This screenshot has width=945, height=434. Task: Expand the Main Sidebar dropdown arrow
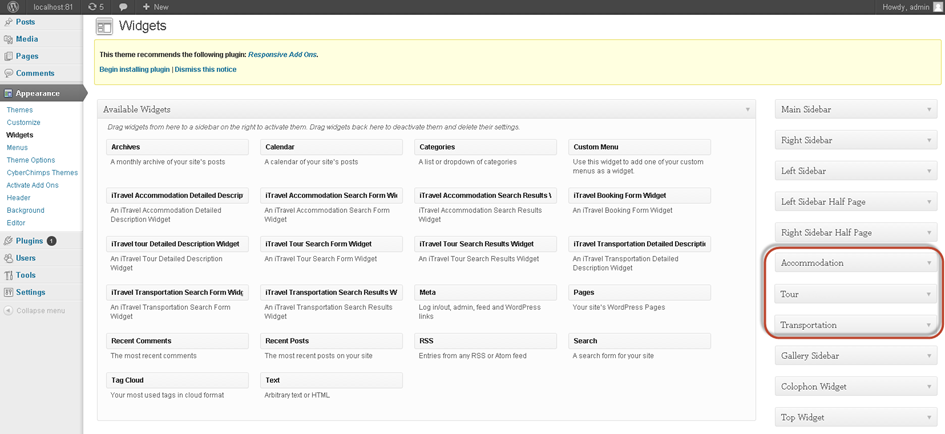[x=929, y=110]
